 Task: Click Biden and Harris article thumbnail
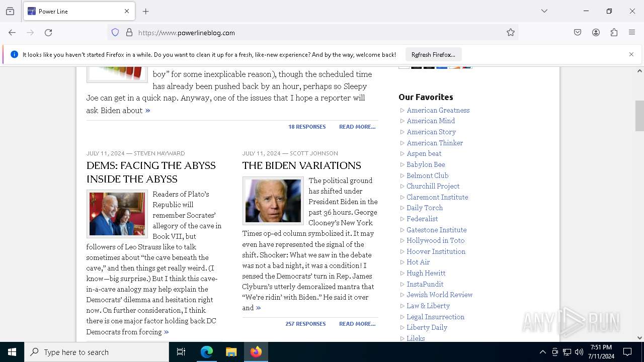click(x=117, y=214)
